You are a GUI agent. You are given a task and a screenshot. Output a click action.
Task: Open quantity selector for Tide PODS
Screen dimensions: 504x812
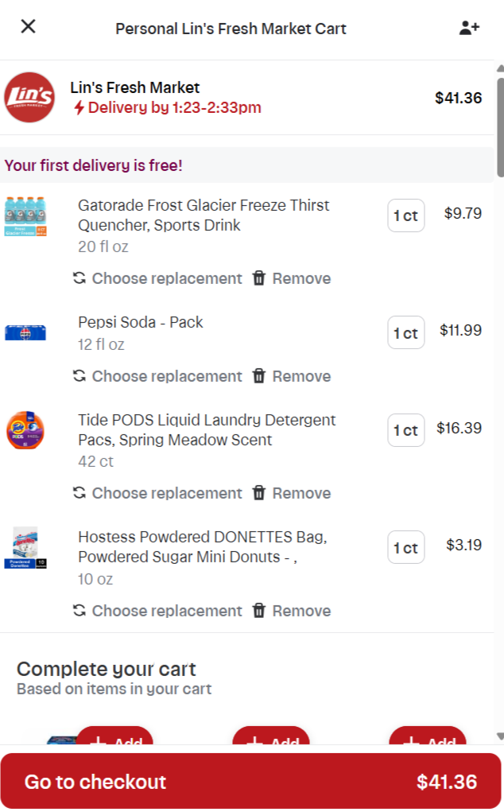click(x=405, y=430)
